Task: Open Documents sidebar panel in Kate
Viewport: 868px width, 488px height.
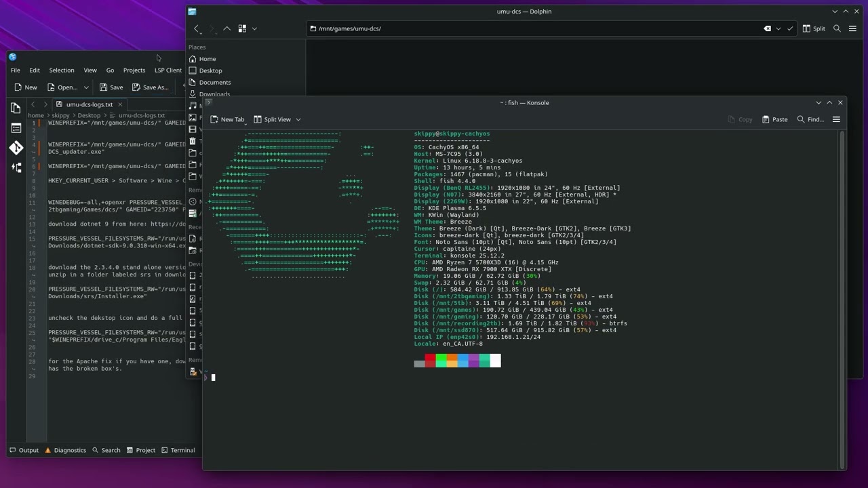Action: 16,108
